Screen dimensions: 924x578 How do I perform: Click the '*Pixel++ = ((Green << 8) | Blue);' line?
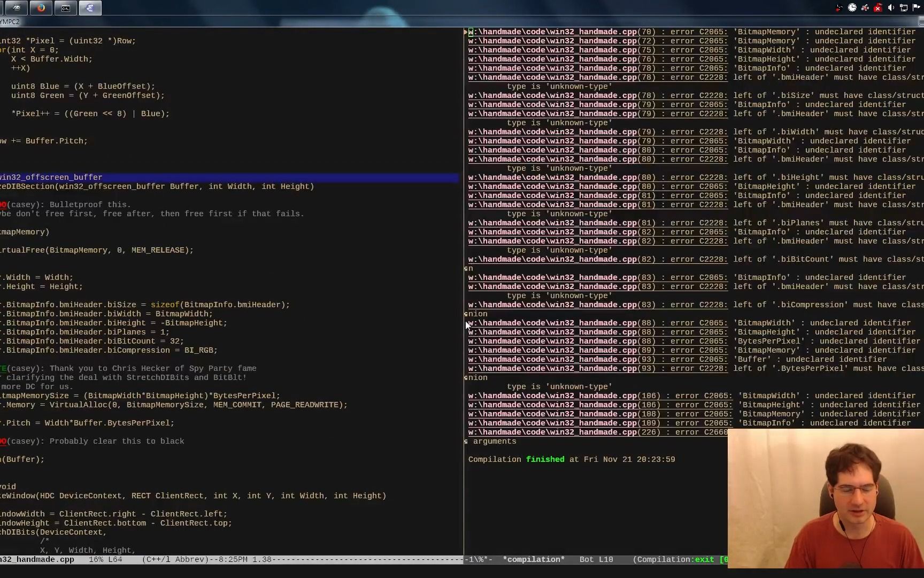click(x=90, y=114)
